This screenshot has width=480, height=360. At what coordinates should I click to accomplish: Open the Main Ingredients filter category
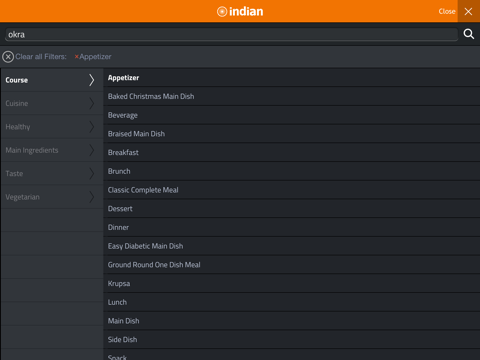52,150
